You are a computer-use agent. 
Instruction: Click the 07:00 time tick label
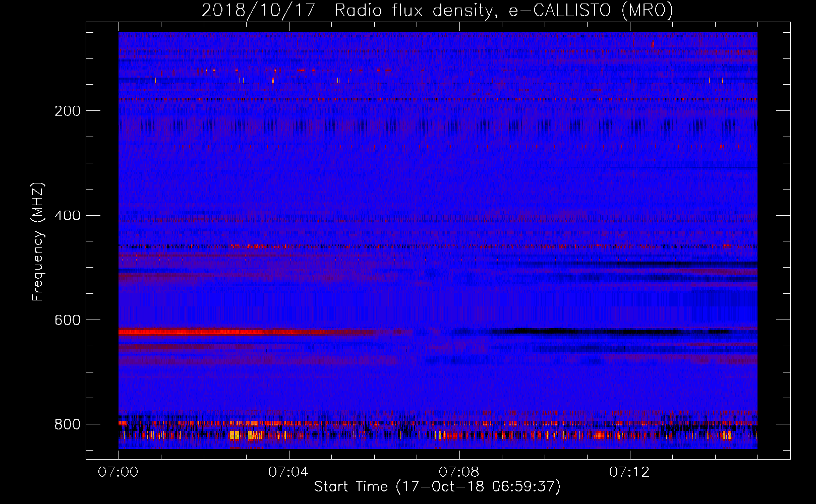tap(119, 472)
